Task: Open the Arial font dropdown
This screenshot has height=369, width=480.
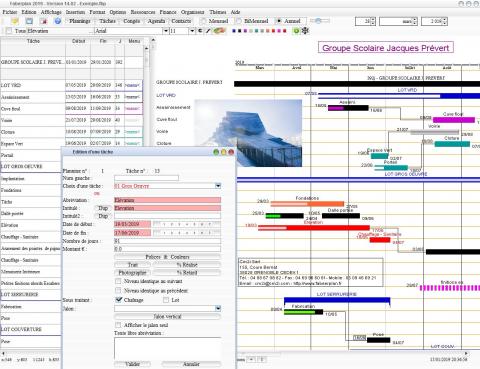Action: pos(165,31)
